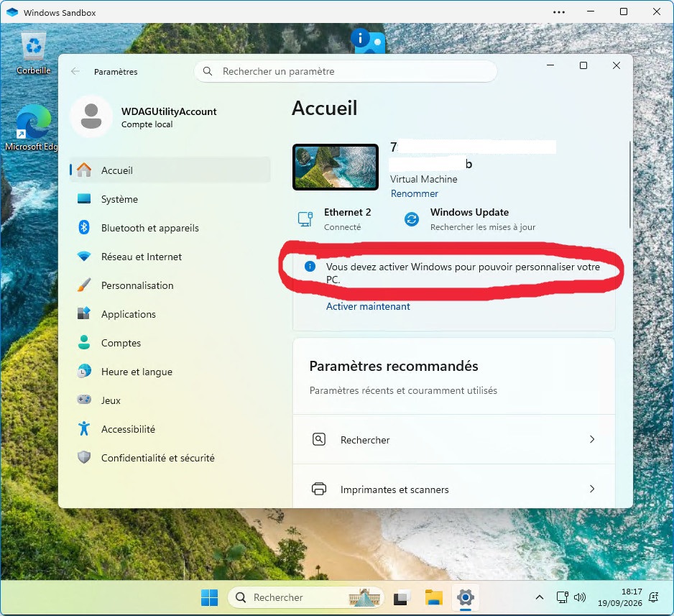The height and width of the screenshot is (616, 674).
Task: Open the Imprimantes et scanners row
Action: tap(454, 489)
